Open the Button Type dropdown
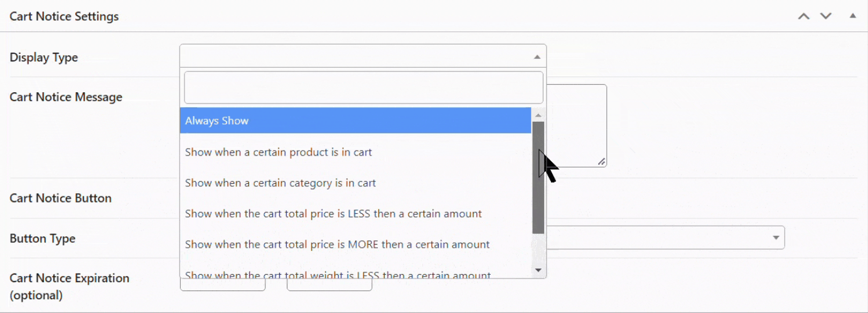The height and width of the screenshot is (313, 868). pos(666,238)
